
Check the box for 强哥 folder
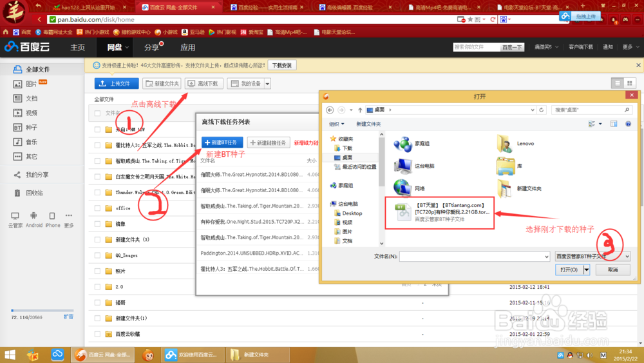pos(97,302)
